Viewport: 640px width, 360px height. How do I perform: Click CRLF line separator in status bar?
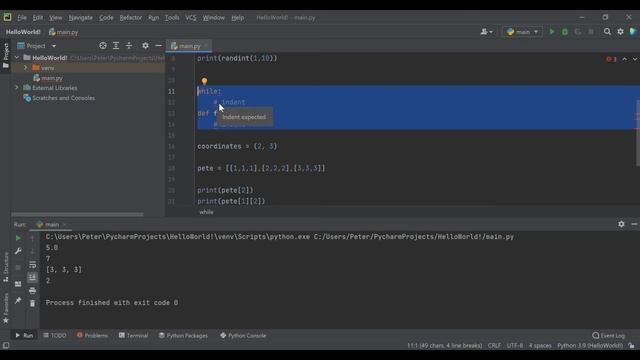[494, 346]
